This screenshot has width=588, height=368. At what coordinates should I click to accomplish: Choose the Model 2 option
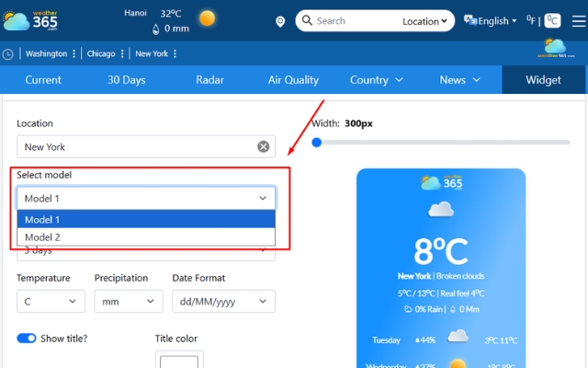[146, 237]
